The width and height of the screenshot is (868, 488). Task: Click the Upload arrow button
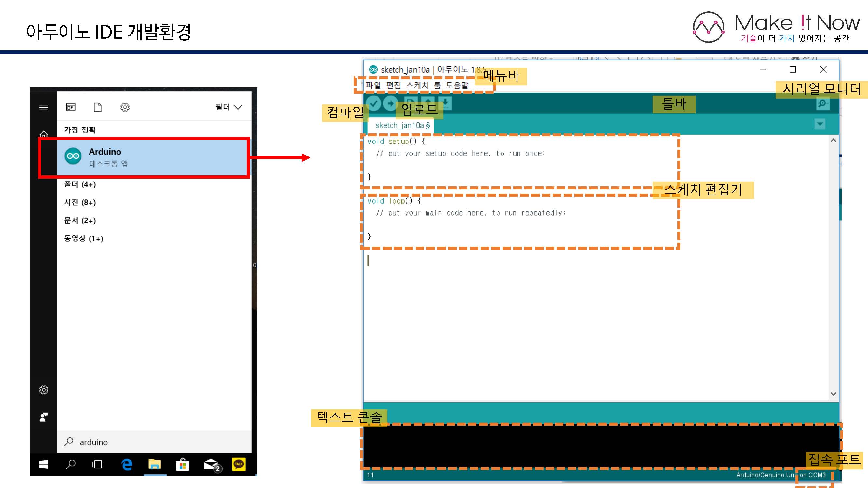coord(391,103)
